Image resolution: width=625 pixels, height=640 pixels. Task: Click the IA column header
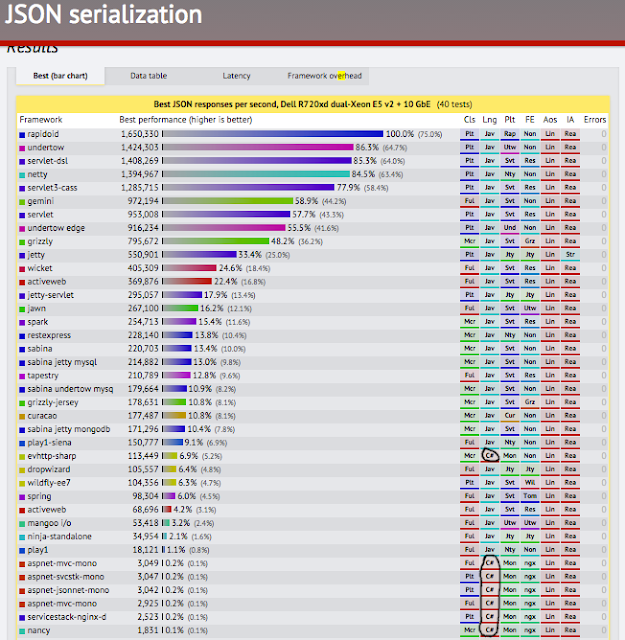click(570, 120)
